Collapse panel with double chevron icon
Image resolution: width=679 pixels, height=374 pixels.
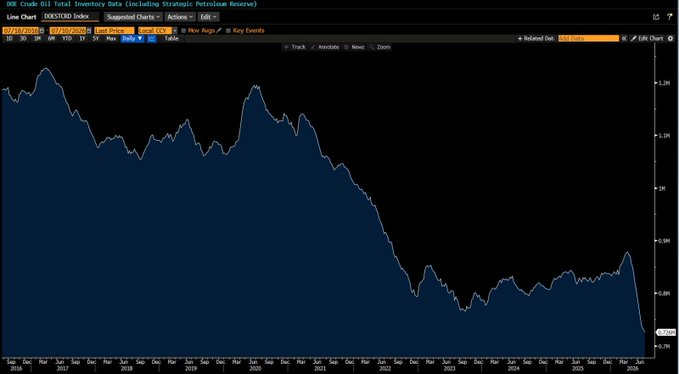624,39
